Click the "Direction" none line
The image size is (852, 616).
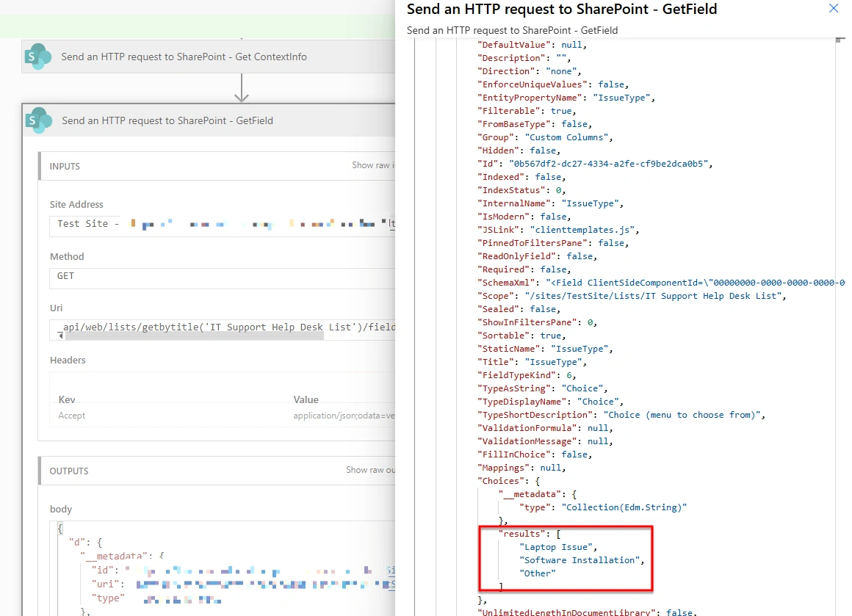(530, 70)
